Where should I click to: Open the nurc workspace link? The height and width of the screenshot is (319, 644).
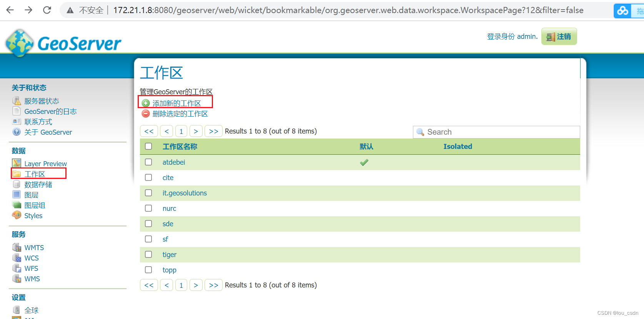point(169,209)
